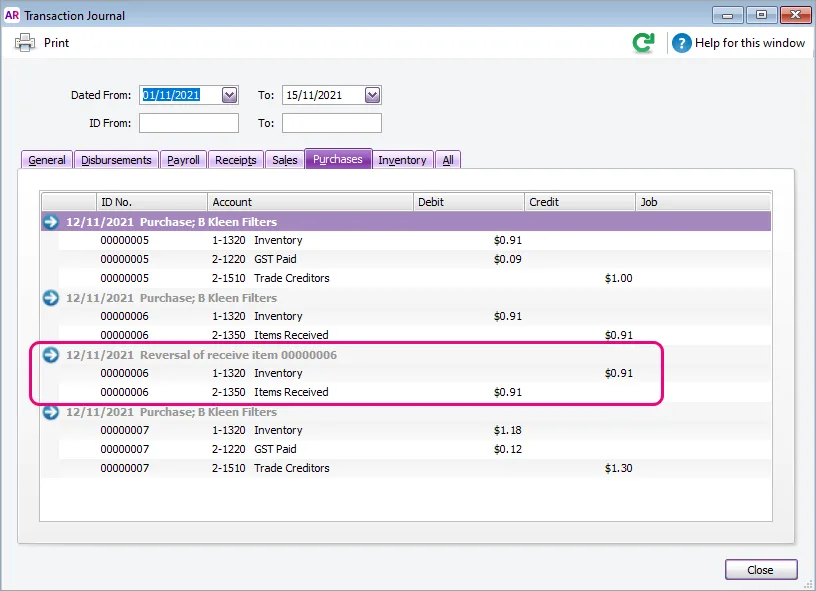This screenshot has height=591, width=816.
Task: Select the Purchases tab
Action: pyautogui.click(x=338, y=159)
